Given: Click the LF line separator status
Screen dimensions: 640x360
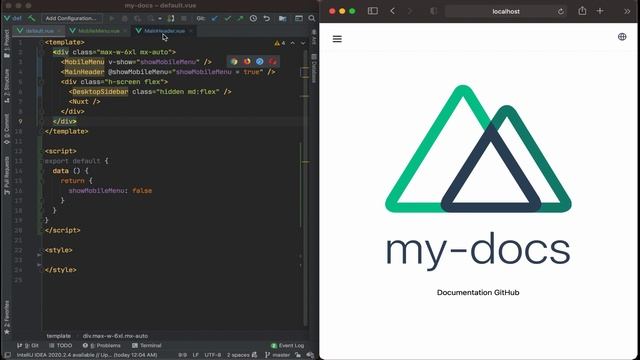Looking at the screenshot, I should (196, 355).
